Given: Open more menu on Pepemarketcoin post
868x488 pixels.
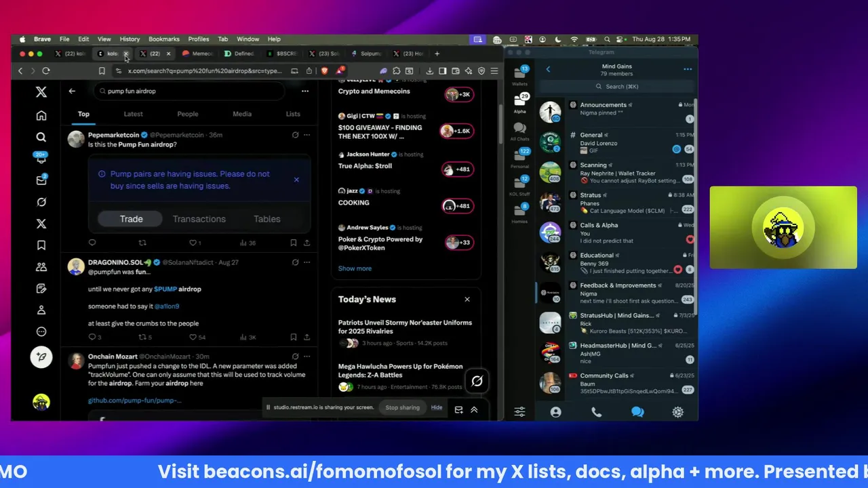Looking at the screenshot, I should (x=307, y=135).
